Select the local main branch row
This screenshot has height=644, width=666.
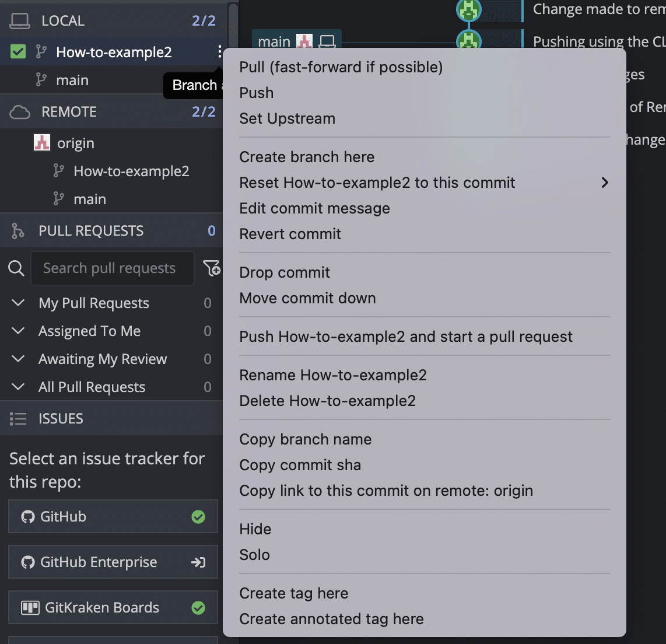click(x=111, y=80)
